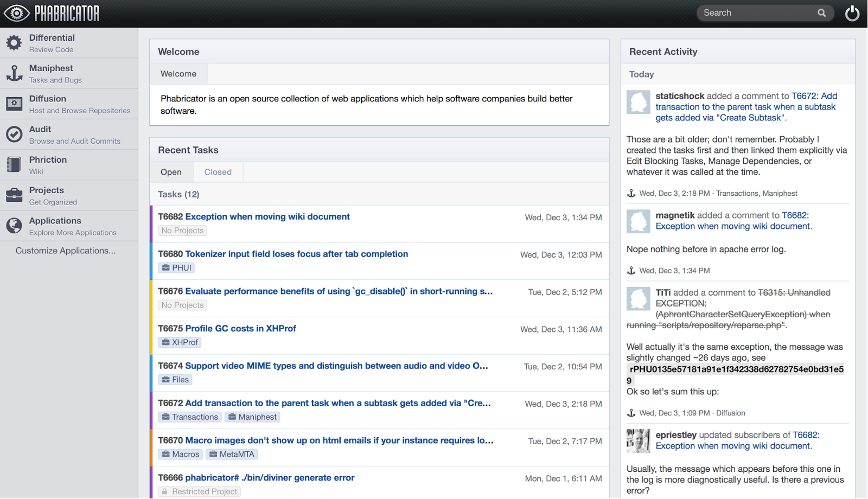Open Projects briefcase icon
The width and height of the screenshot is (868, 499).
point(14,195)
